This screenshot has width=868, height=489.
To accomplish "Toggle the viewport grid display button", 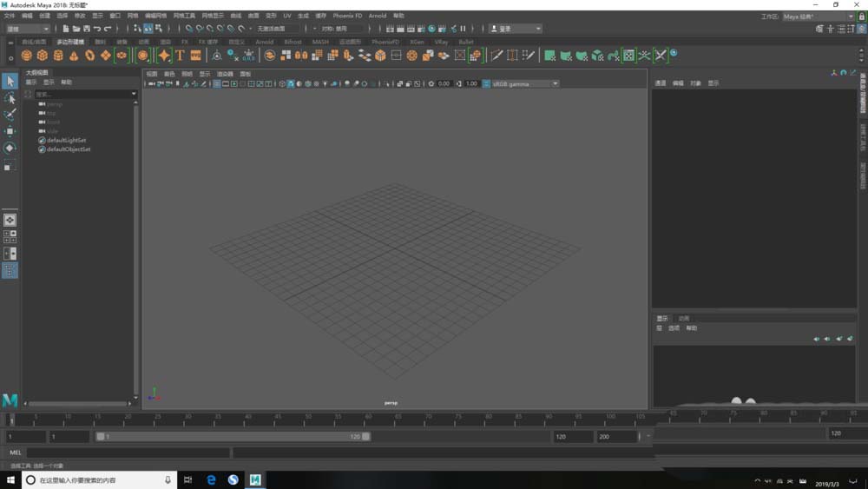I will tap(216, 84).
